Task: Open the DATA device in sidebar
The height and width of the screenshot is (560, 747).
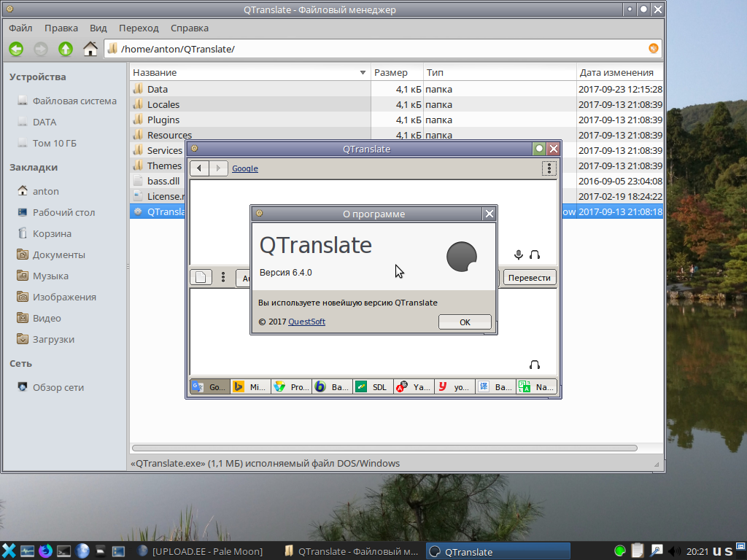Action: pos(44,122)
